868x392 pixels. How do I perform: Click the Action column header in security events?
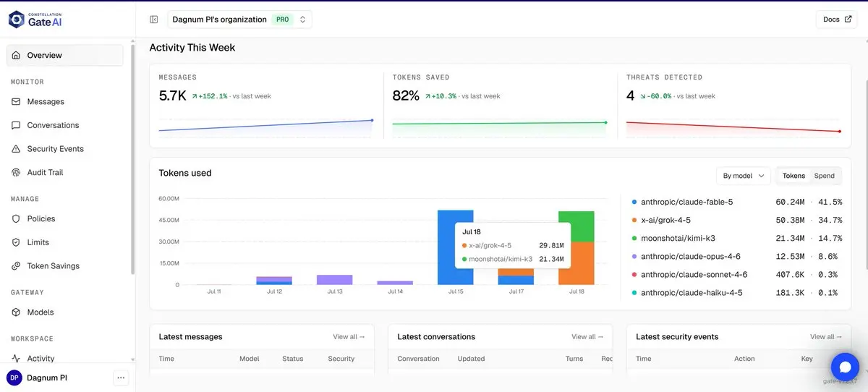[744, 359]
